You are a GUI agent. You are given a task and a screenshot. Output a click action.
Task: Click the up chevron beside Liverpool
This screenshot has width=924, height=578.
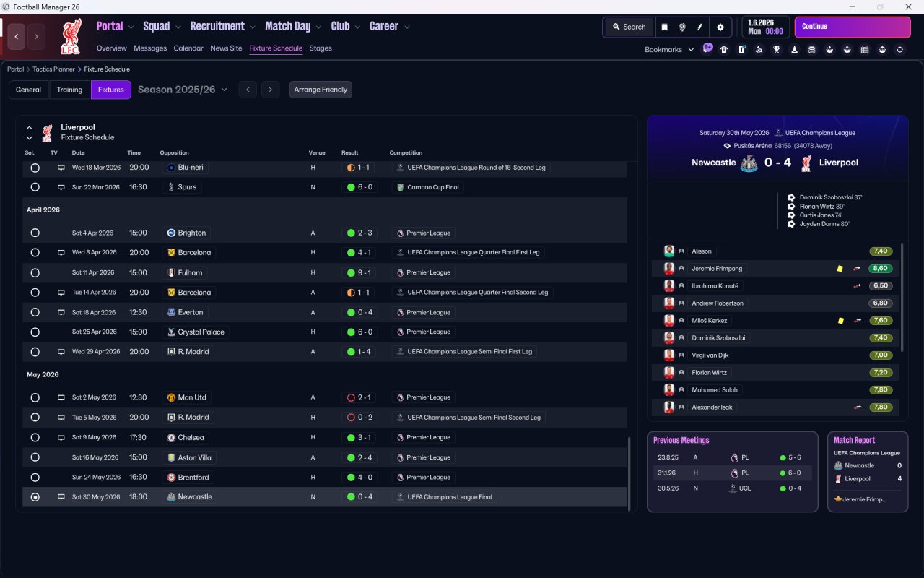[x=30, y=128]
